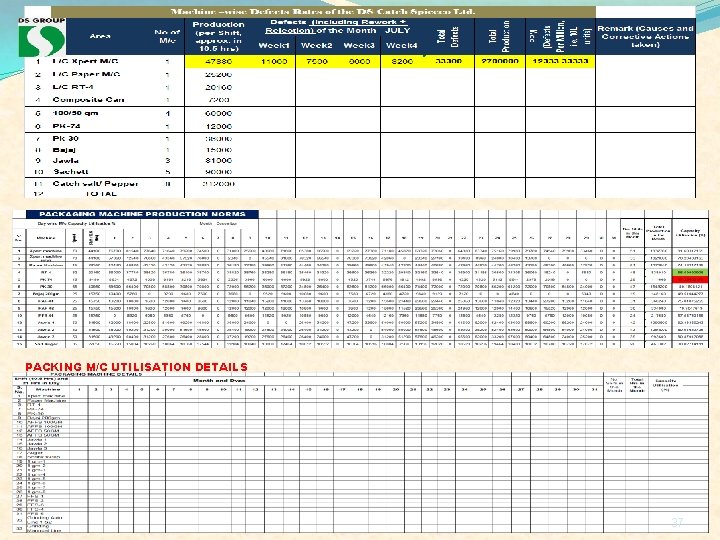The image size is (720, 540).
Task: Select the L/C Xpert M/C row label
Action: coord(85,61)
